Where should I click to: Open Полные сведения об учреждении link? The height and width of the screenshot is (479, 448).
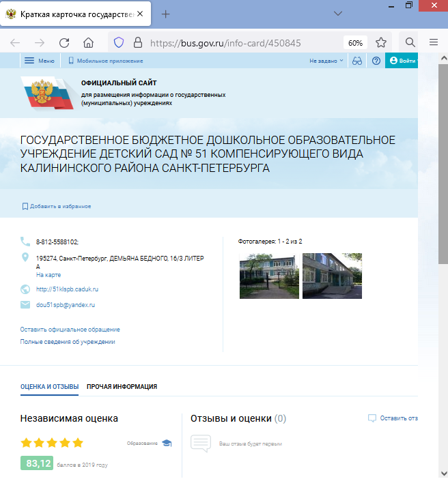pos(68,342)
